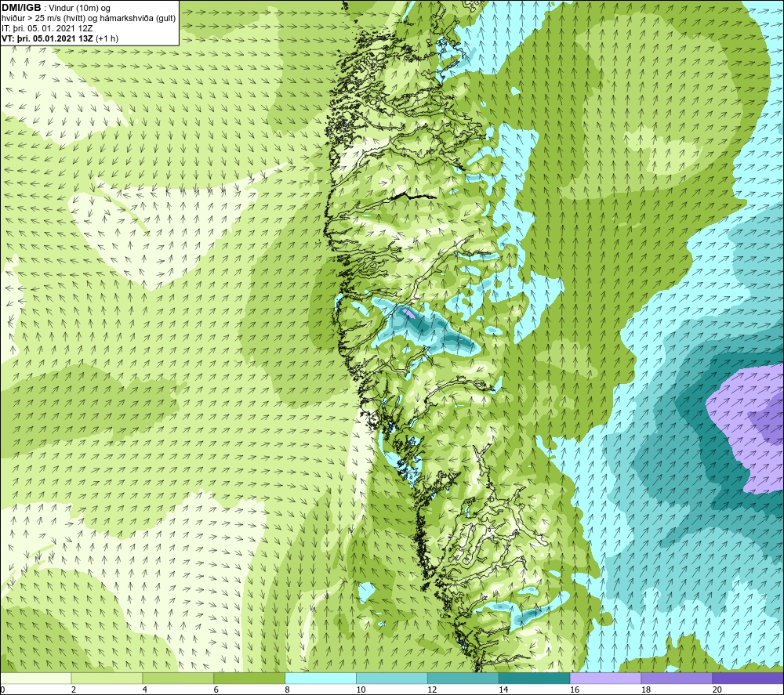
Task: Click the DMI/IGB title text
Action: pos(21,8)
